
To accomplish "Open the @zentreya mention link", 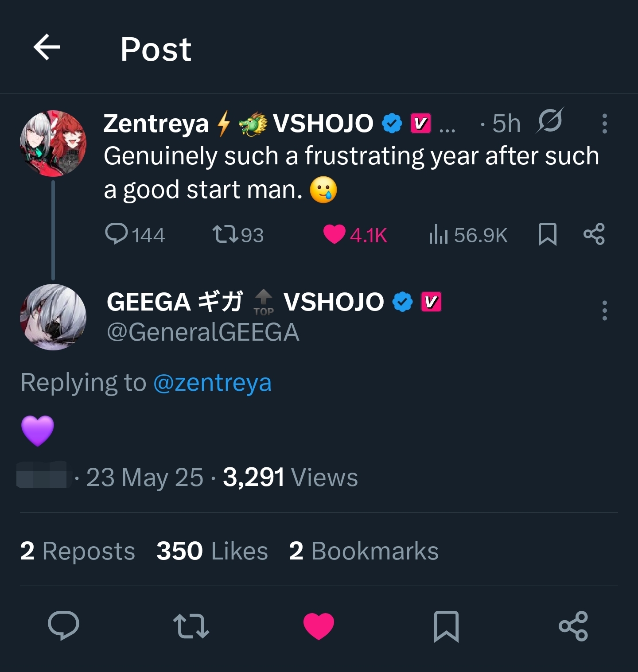I will coord(212,383).
